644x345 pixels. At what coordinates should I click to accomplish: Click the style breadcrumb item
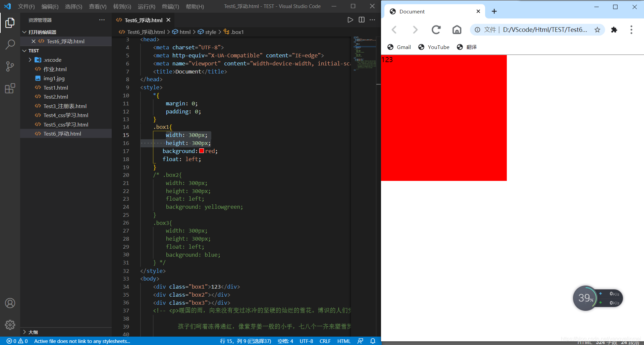coord(207,32)
